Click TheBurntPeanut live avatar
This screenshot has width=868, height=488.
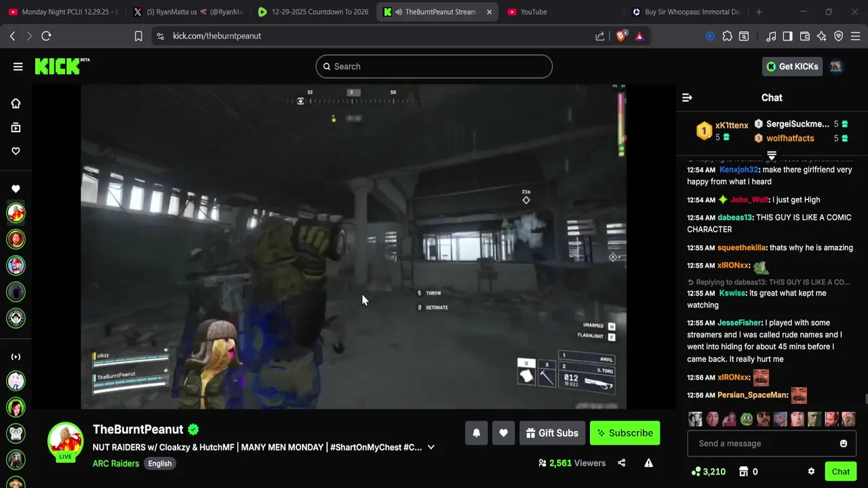pyautogui.click(x=65, y=441)
